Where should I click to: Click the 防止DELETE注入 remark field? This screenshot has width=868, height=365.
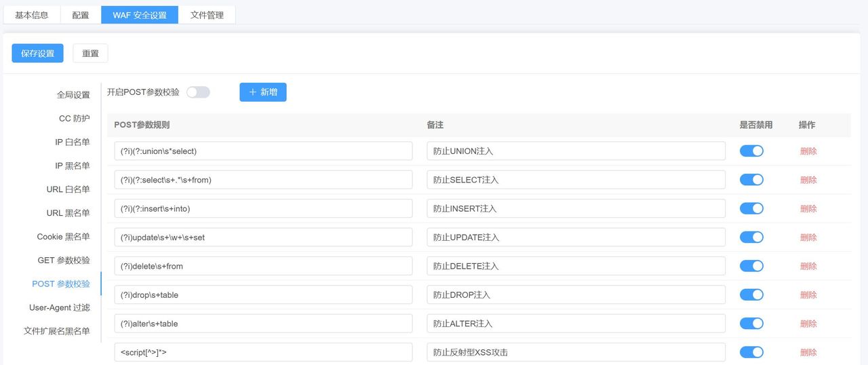tap(576, 266)
